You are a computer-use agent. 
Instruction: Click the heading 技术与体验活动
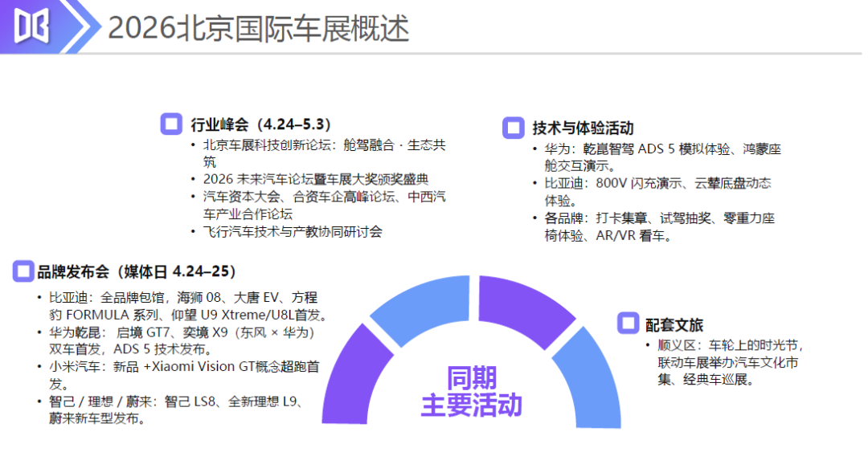coord(583,128)
